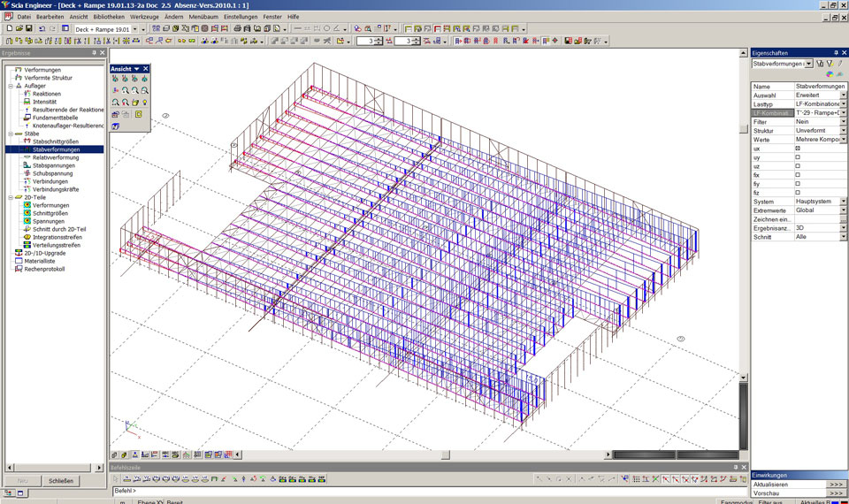
Task: Open the Werkzeuge menu
Action: tap(143, 17)
